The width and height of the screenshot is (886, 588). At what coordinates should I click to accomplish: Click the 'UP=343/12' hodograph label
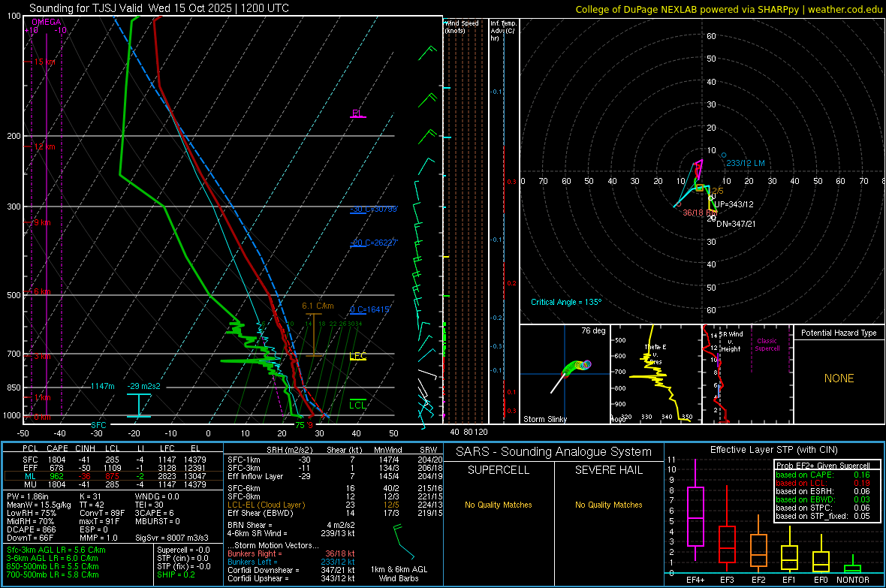[x=734, y=204]
